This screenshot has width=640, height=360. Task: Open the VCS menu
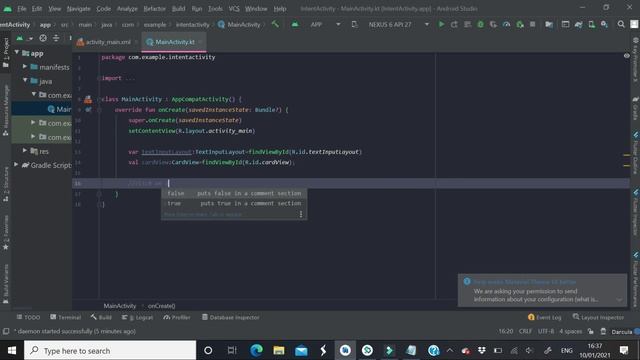[x=234, y=9]
